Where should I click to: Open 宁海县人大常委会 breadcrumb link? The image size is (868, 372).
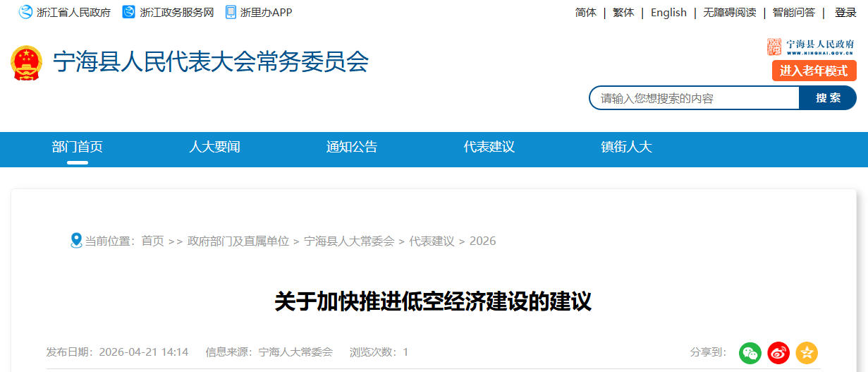point(349,241)
